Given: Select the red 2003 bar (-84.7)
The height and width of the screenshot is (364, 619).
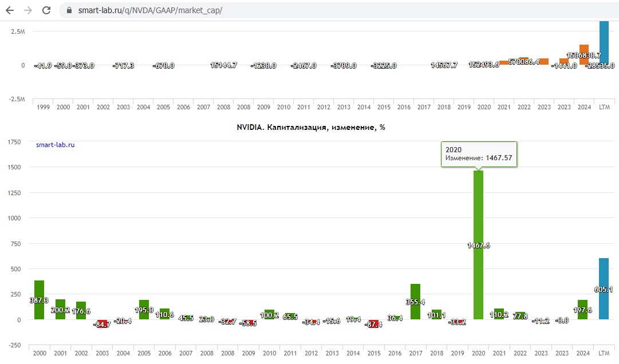Looking at the screenshot, I should pos(102,324).
